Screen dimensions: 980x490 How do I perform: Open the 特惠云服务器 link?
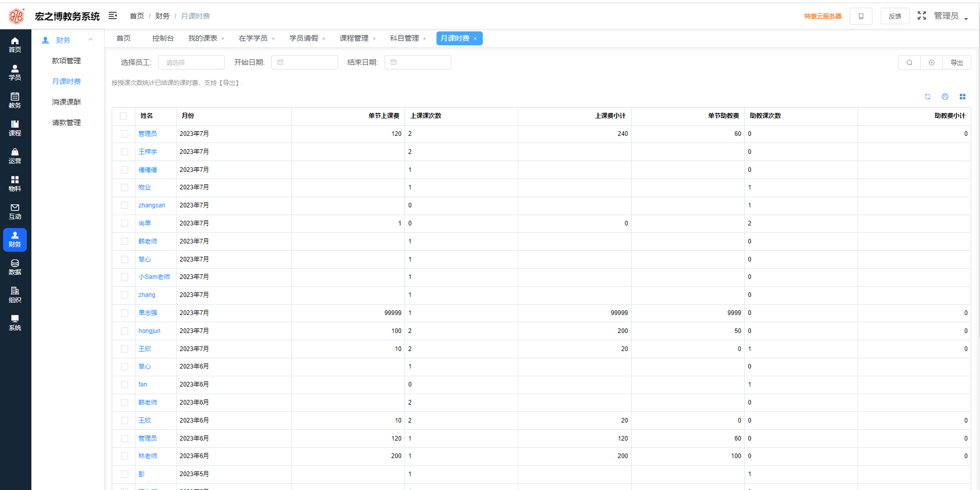(823, 16)
